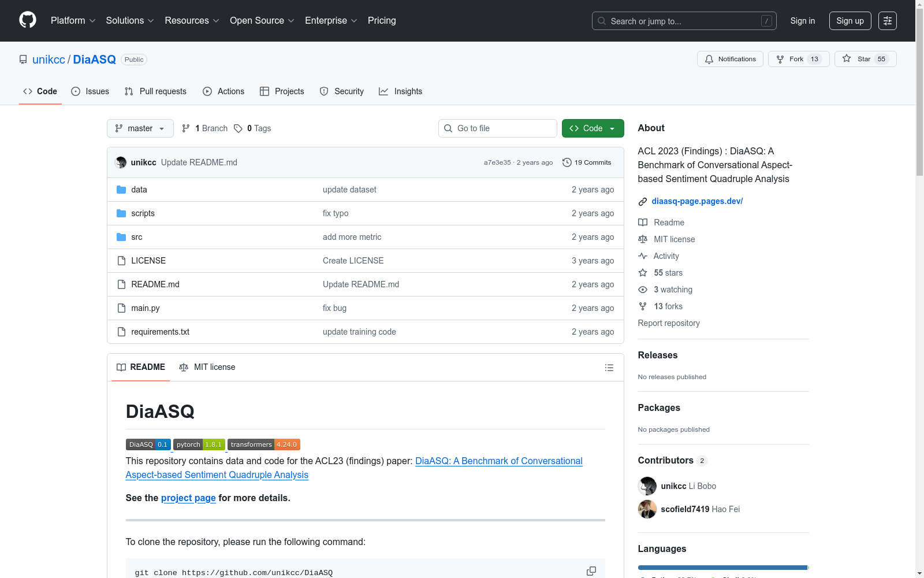Image resolution: width=924 pixels, height=578 pixels.
Task: Click unikcc avatar in commit header
Action: 121,162
